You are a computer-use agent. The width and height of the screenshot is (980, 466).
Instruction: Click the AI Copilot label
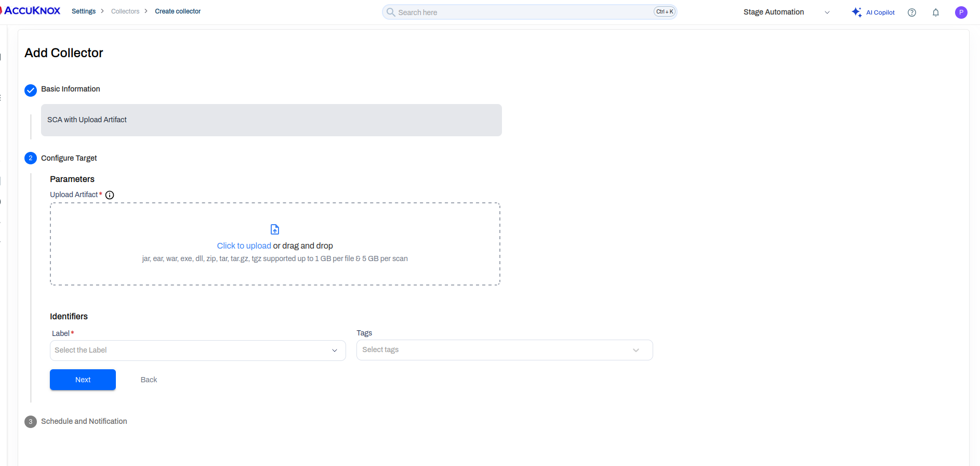tap(880, 12)
